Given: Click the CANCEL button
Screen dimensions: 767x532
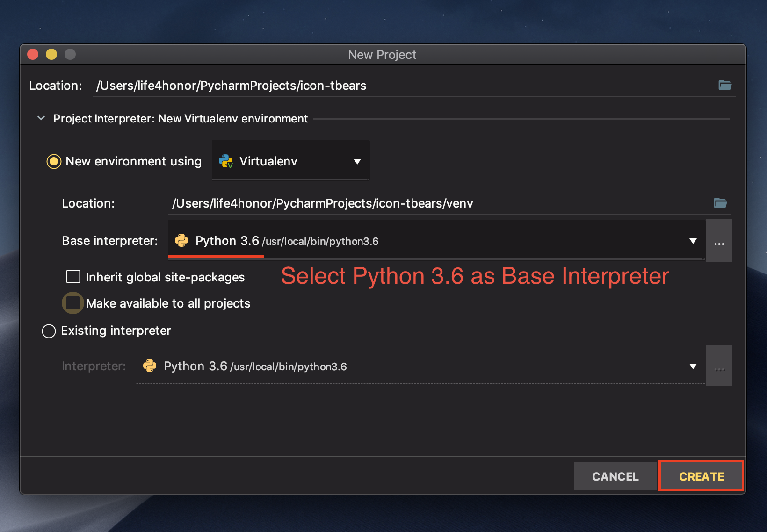Looking at the screenshot, I should pyautogui.click(x=615, y=476).
